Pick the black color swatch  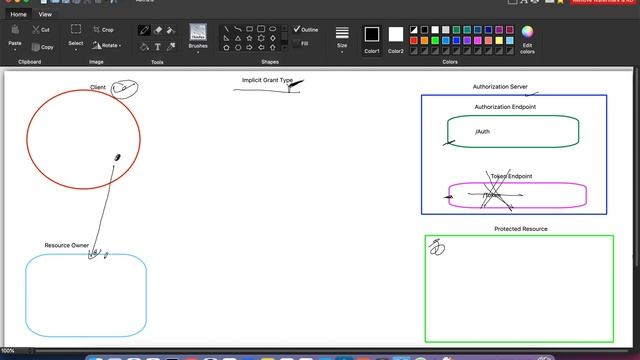click(424, 30)
